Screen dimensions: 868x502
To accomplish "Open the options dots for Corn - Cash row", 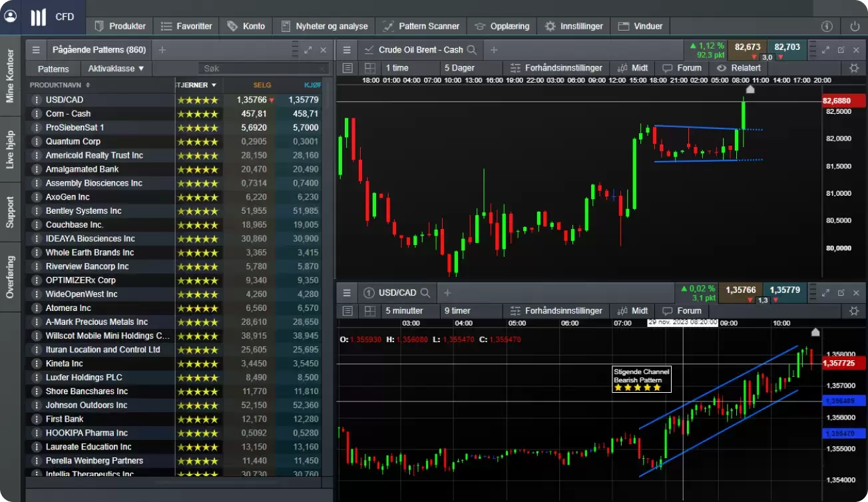I will pos(37,114).
